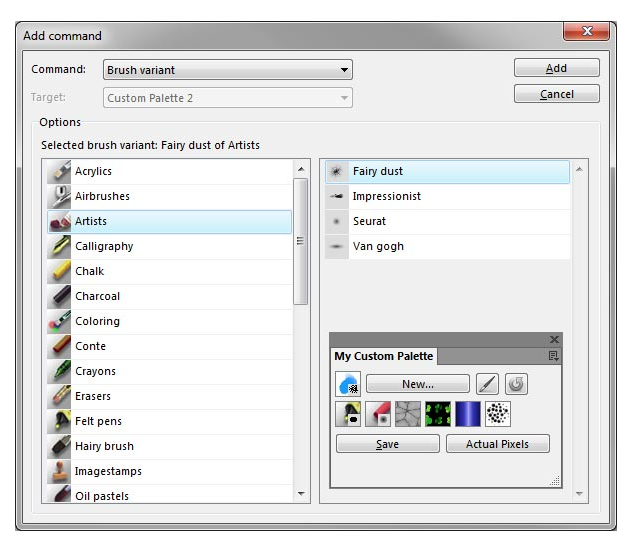626x541 pixels.
Task: Select the Conte crayon icon
Action: [59, 347]
